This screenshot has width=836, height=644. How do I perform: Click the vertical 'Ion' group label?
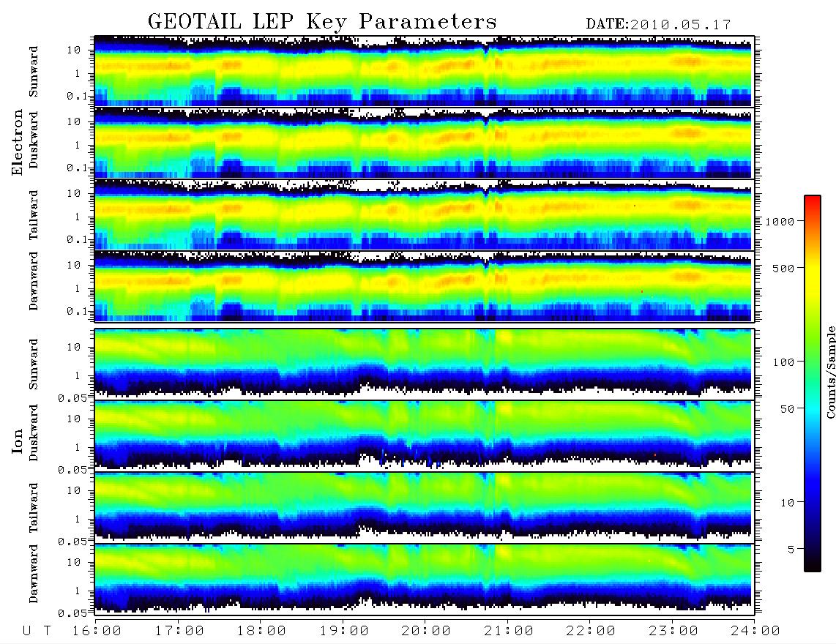[x=18, y=441]
